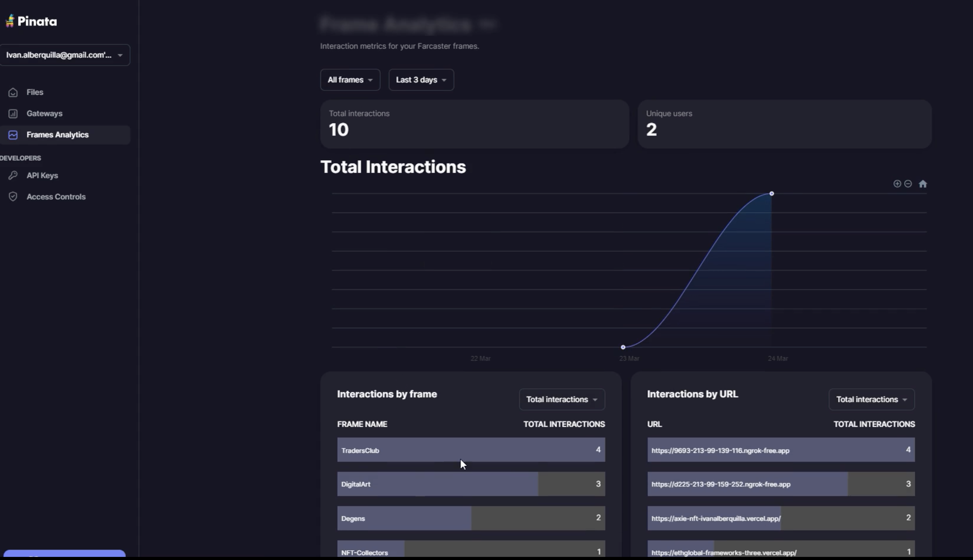Open Files section in sidebar
973x560 pixels.
pyautogui.click(x=35, y=92)
